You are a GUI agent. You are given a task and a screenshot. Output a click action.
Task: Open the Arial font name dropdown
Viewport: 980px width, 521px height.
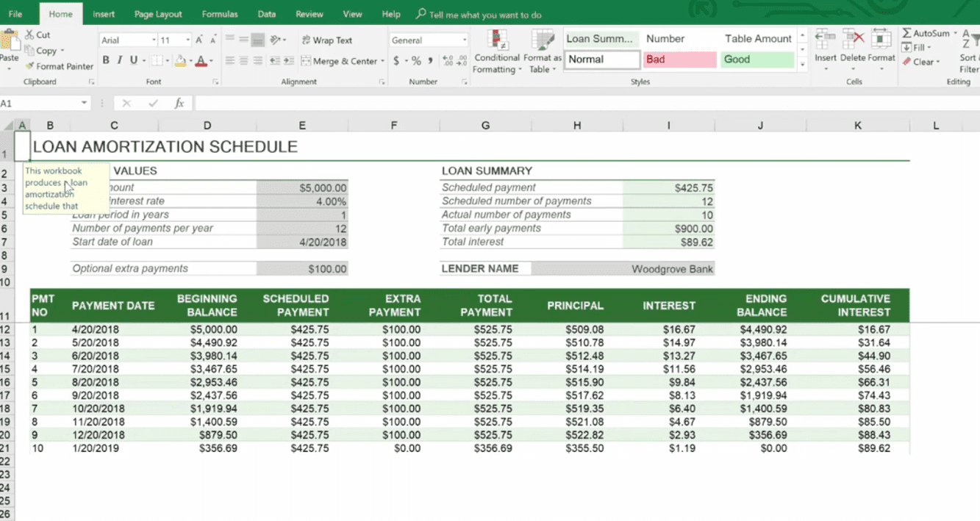pyautogui.click(x=154, y=40)
